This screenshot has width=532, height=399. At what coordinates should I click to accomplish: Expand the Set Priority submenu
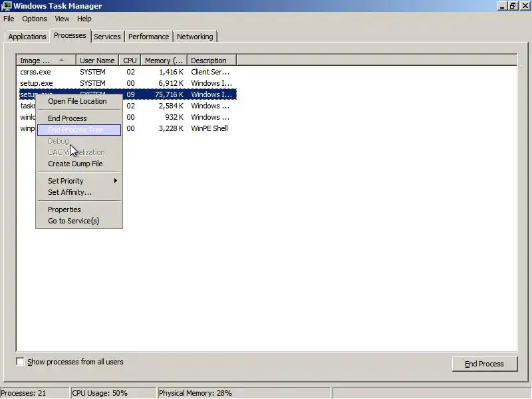point(79,181)
